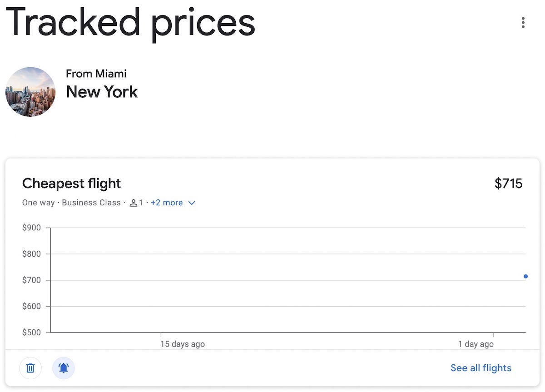This screenshot has width=545, height=392.
Task: Delete tracked flight with trash icon
Action: pyautogui.click(x=30, y=368)
